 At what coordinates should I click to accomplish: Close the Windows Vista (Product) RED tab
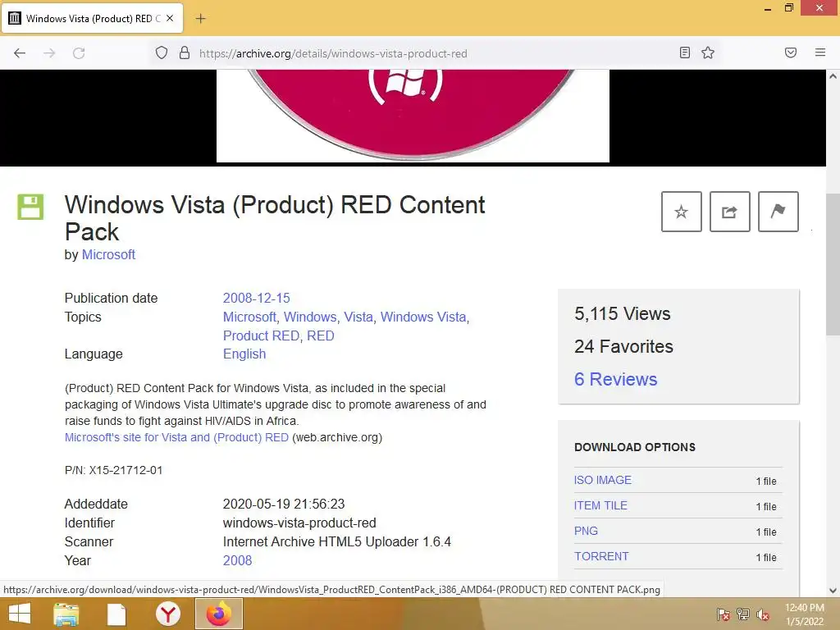pyautogui.click(x=169, y=18)
